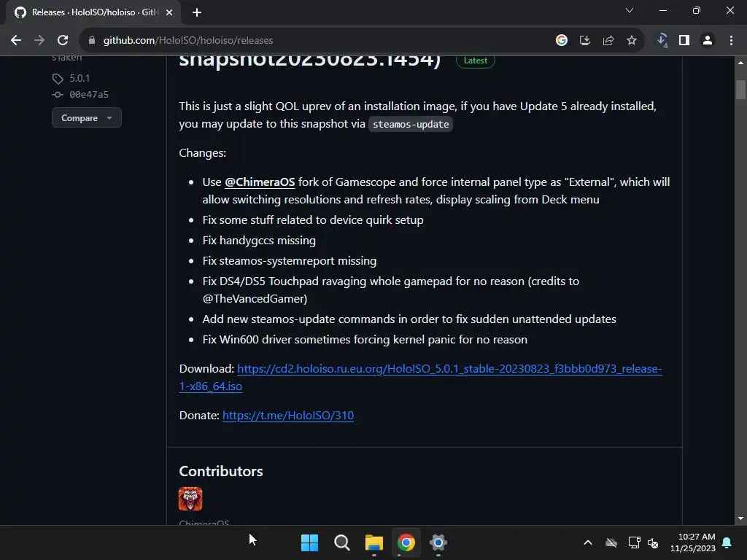Click the steamos-update code text
The height and width of the screenshot is (560, 747).
411,124
